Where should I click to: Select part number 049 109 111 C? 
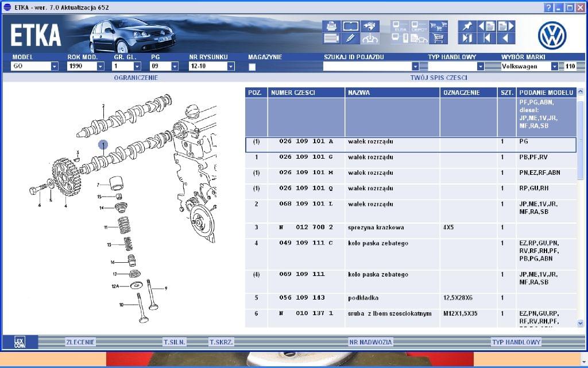[x=306, y=243]
